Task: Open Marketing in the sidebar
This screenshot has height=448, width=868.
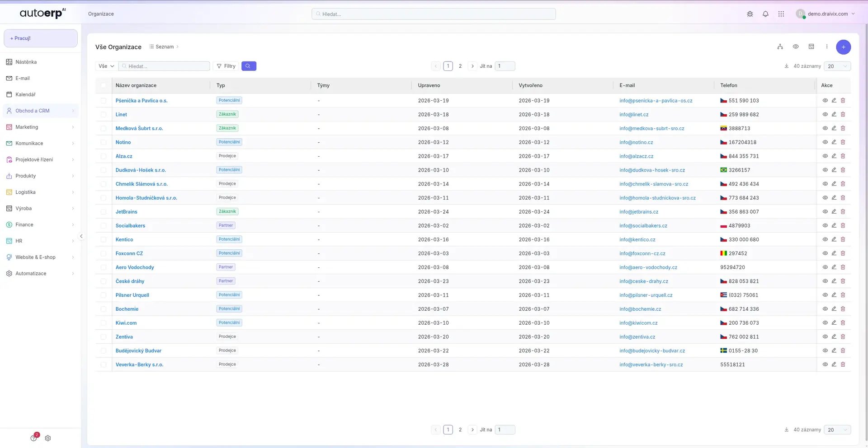Action: coord(27,127)
